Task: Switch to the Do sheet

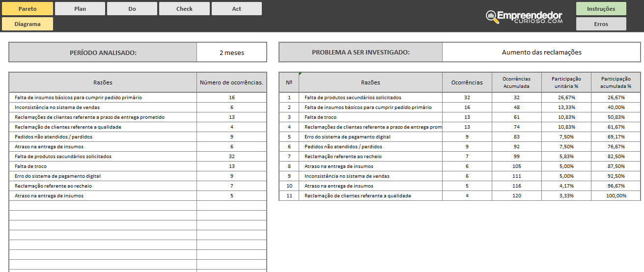Action: (132, 9)
